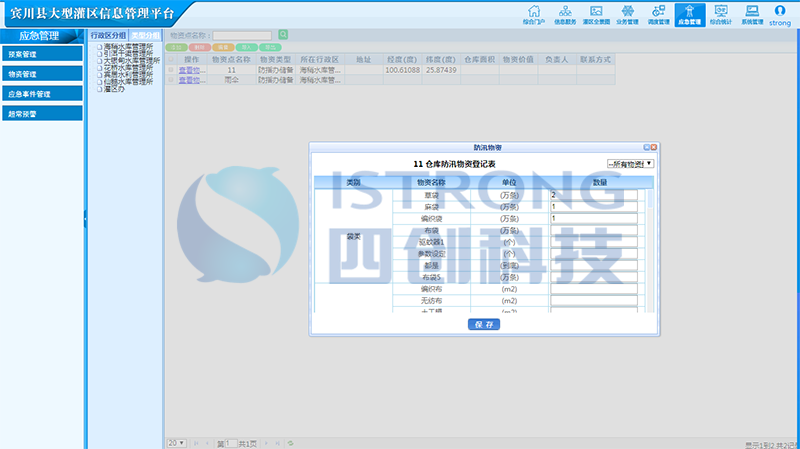This screenshot has width=800, height=449.
Task: Click the 导出 toolbar button
Action: [x=270, y=47]
